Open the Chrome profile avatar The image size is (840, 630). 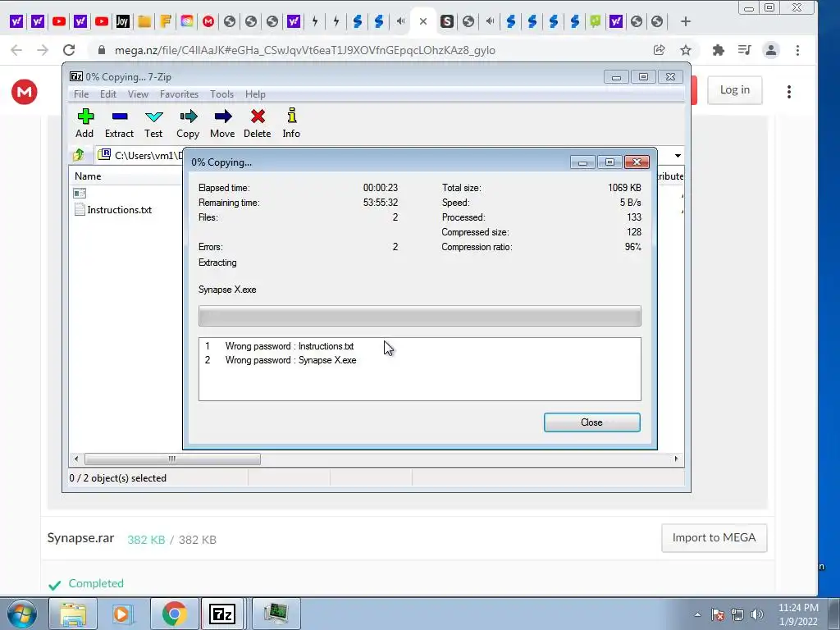coord(771,50)
